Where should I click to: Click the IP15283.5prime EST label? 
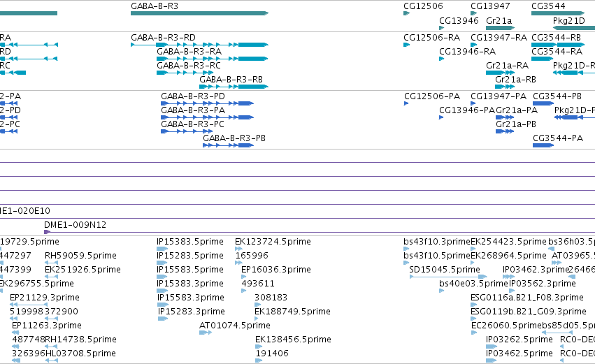(x=190, y=256)
